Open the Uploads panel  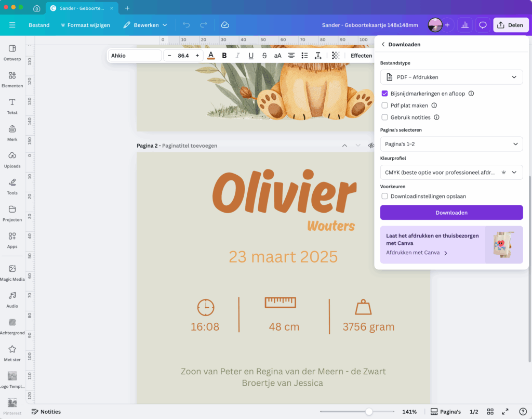pyautogui.click(x=12, y=159)
